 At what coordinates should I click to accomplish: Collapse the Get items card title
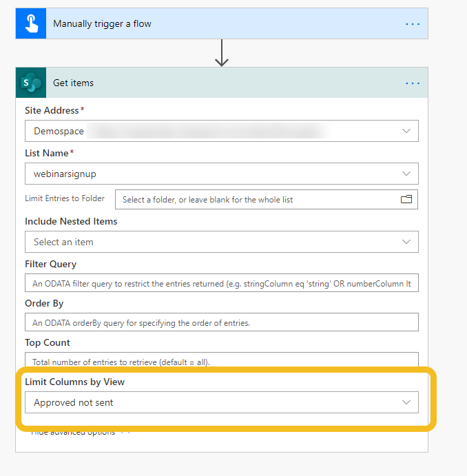point(207,83)
